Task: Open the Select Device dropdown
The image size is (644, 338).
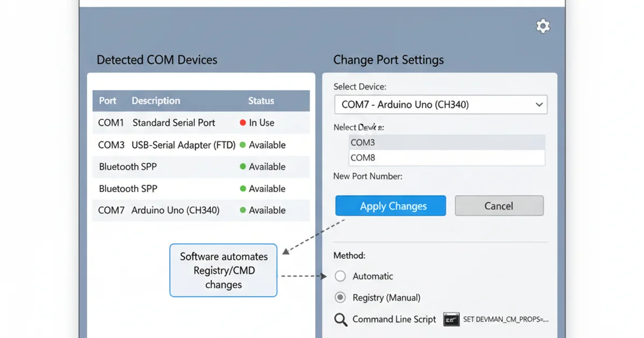Action: click(x=440, y=105)
